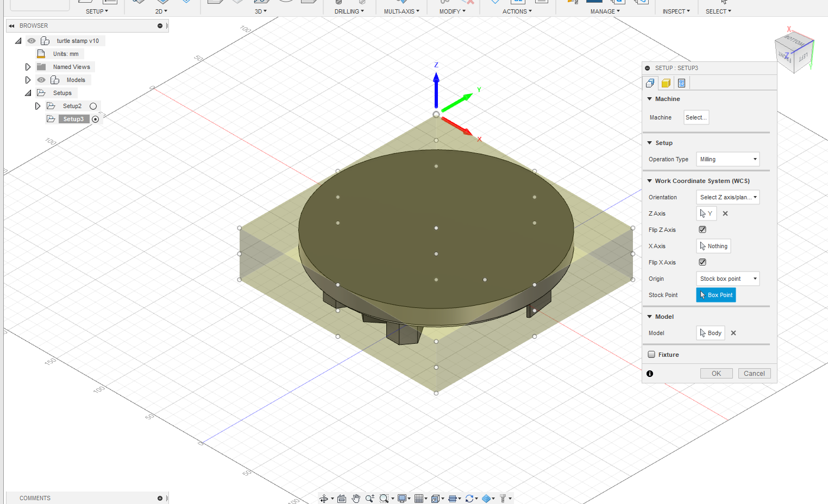
Task: Click the gray bolt icon in navigation bar
Action: pyautogui.click(x=503, y=499)
